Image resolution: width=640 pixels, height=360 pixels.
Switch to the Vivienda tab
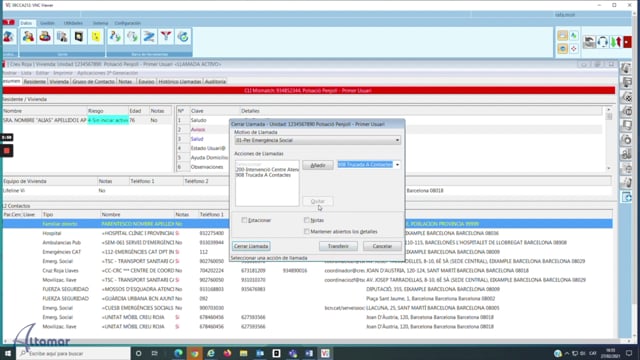(x=59, y=82)
